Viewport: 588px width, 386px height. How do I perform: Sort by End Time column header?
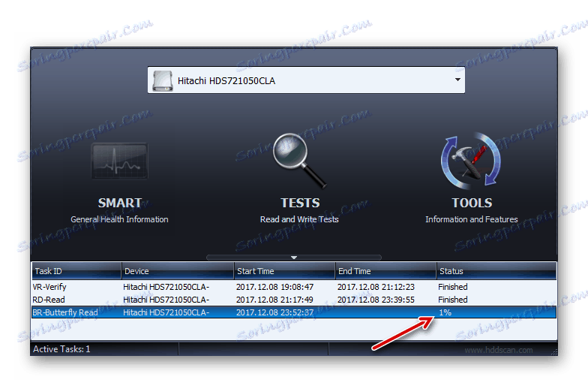pos(385,270)
